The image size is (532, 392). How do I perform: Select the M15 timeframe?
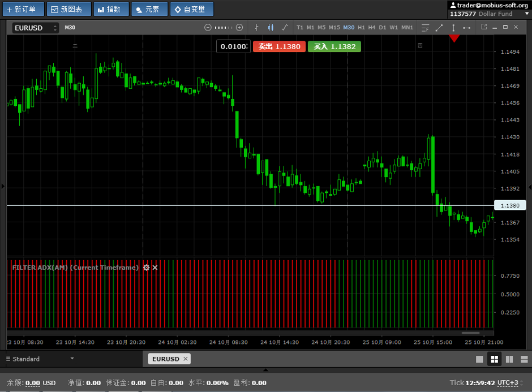(x=334, y=27)
